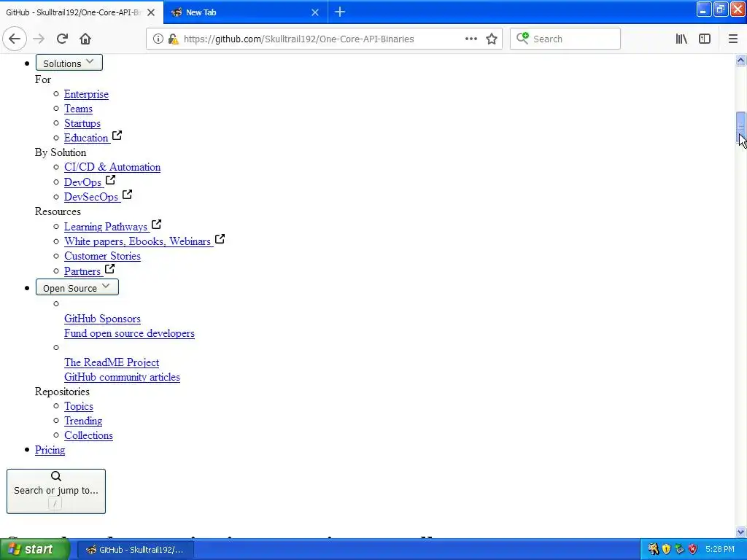Expand the Open Source dropdown button
The image size is (747, 560).
click(77, 287)
